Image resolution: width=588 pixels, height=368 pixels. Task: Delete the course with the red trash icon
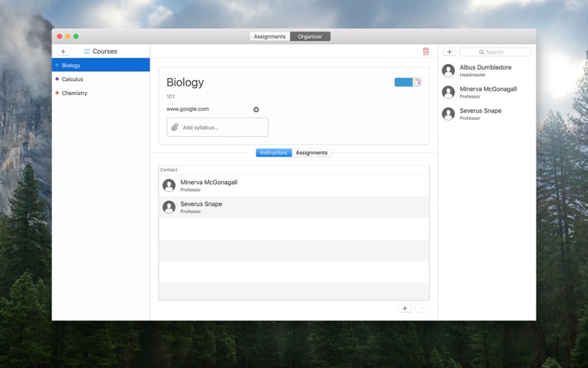click(426, 52)
